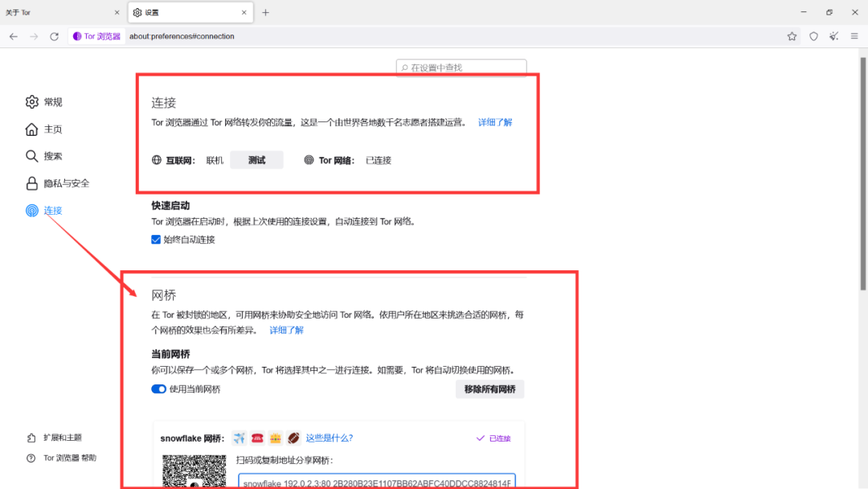
Task: Click 详细了解 link in 连接 section
Action: coord(495,122)
